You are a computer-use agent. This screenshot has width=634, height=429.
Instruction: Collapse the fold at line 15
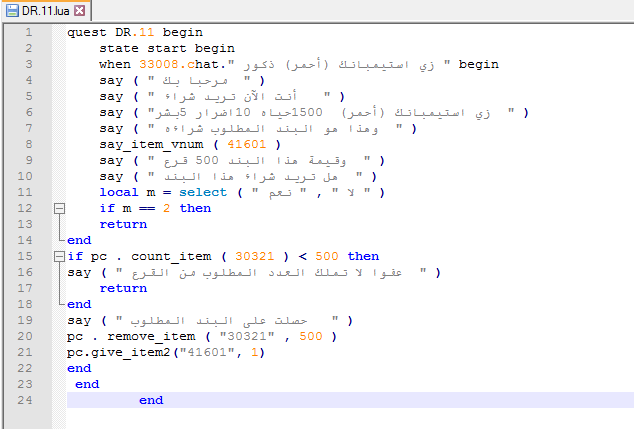coord(59,256)
